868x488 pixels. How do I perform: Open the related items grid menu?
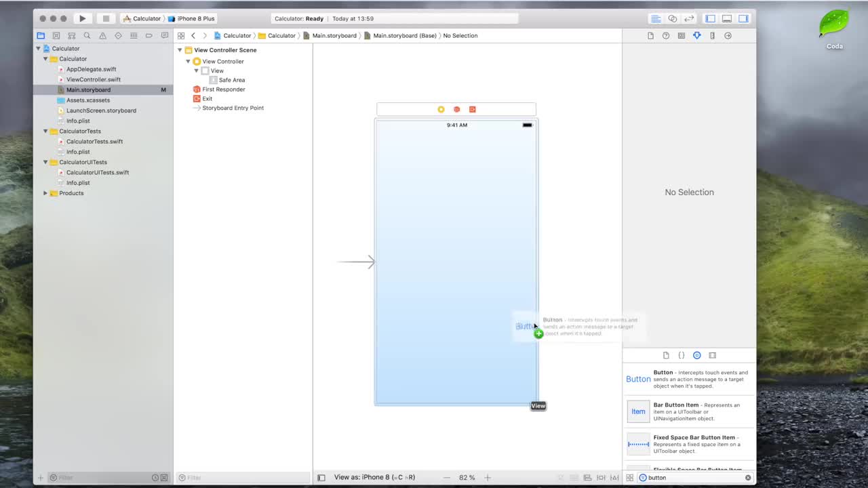[x=181, y=35]
